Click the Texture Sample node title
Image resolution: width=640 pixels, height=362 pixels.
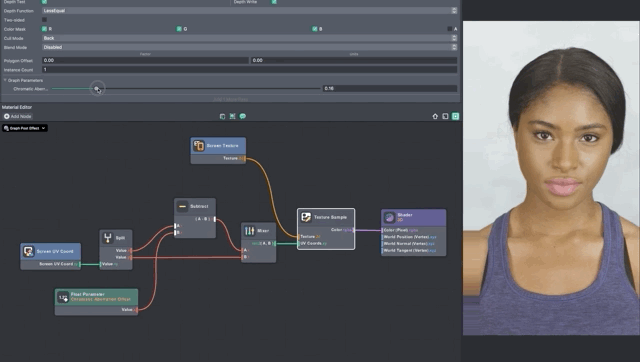[330, 217]
